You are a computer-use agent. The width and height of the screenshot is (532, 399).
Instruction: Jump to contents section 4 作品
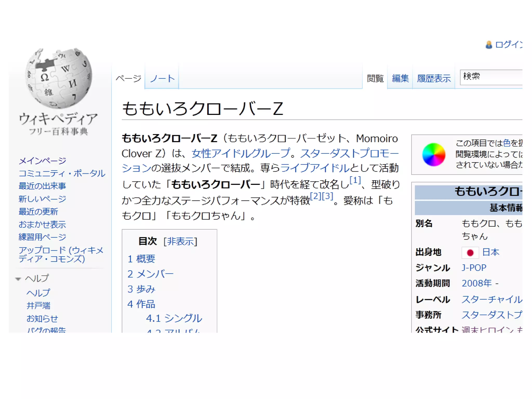point(141,304)
